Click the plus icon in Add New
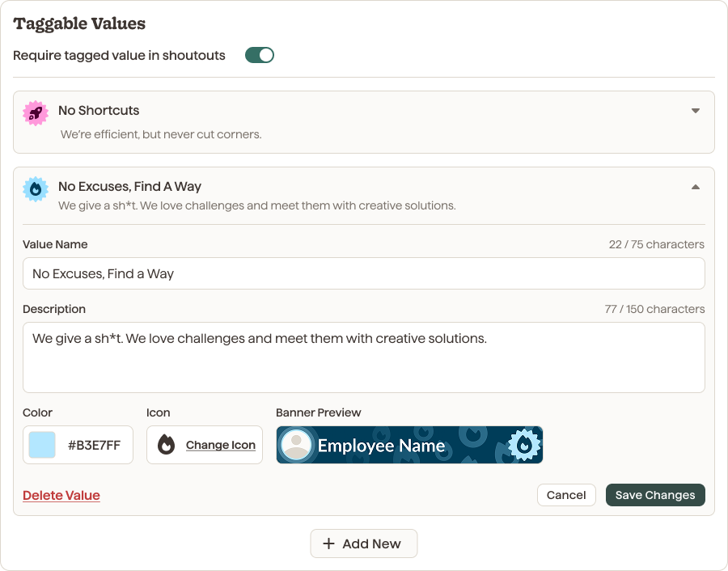The height and width of the screenshot is (571, 728). (328, 544)
